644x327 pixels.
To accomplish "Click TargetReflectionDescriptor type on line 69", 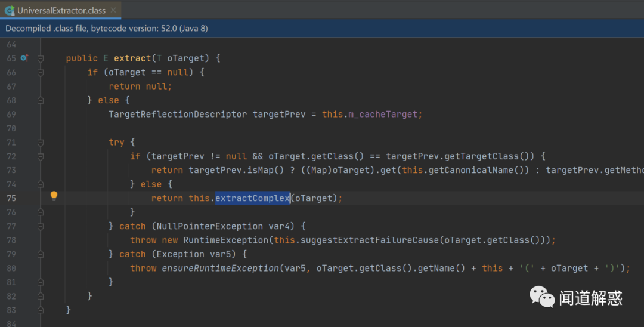I will click(178, 114).
